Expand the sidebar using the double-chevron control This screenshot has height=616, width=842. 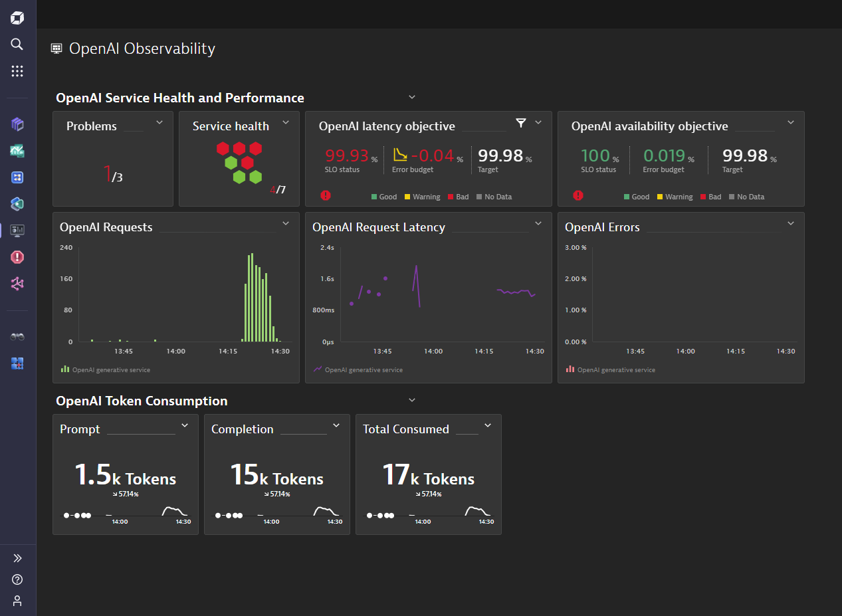pyautogui.click(x=17, y=558)
